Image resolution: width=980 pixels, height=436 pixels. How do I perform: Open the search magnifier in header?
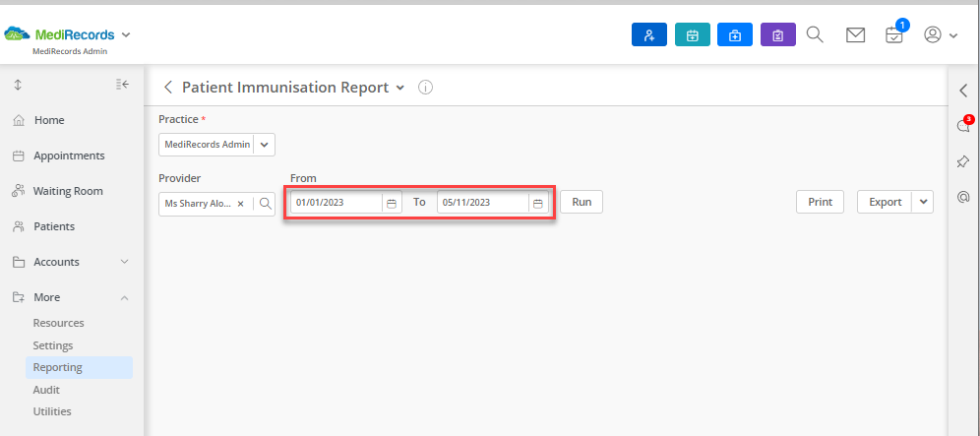[x=815, y=34]
